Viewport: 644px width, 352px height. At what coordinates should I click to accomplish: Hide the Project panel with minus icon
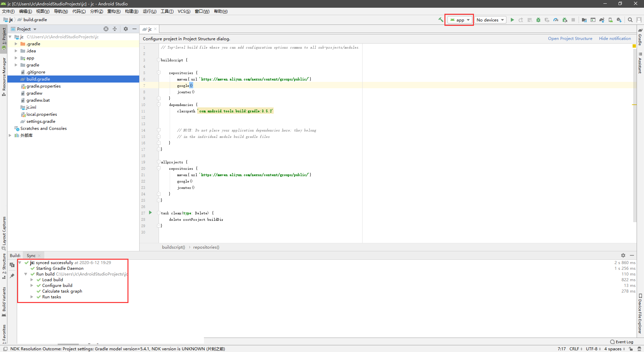135,29
